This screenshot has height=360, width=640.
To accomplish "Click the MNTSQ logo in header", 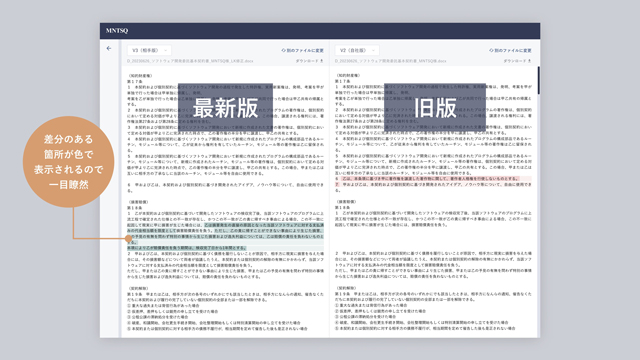I will [117, 31].
